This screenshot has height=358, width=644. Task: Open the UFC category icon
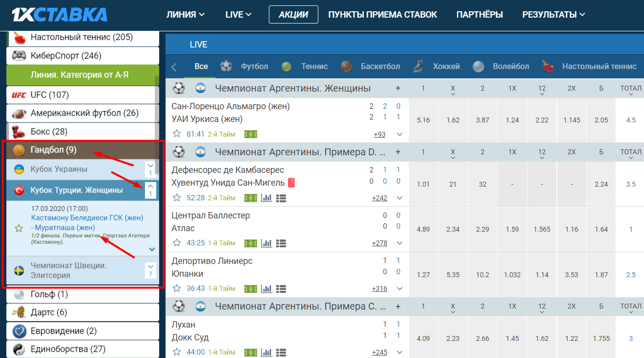point(19,95)
